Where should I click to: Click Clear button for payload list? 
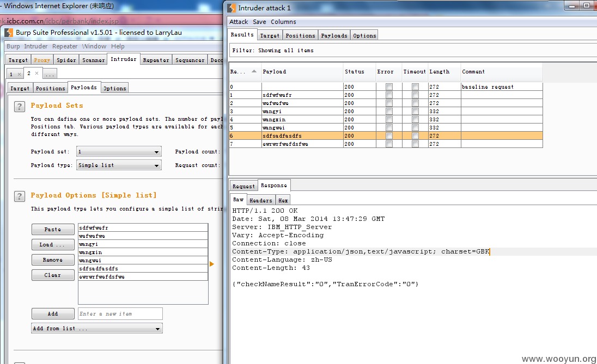coord(52,275)
